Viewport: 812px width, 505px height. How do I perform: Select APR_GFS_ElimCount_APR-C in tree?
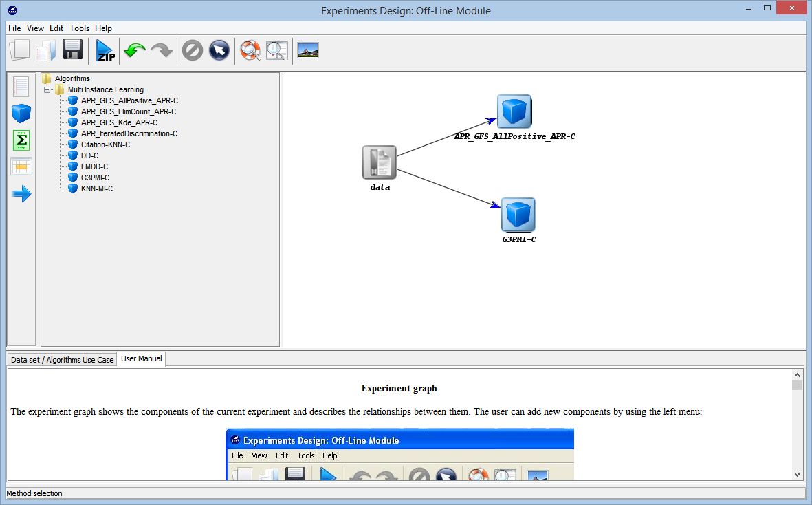[129, 111]
